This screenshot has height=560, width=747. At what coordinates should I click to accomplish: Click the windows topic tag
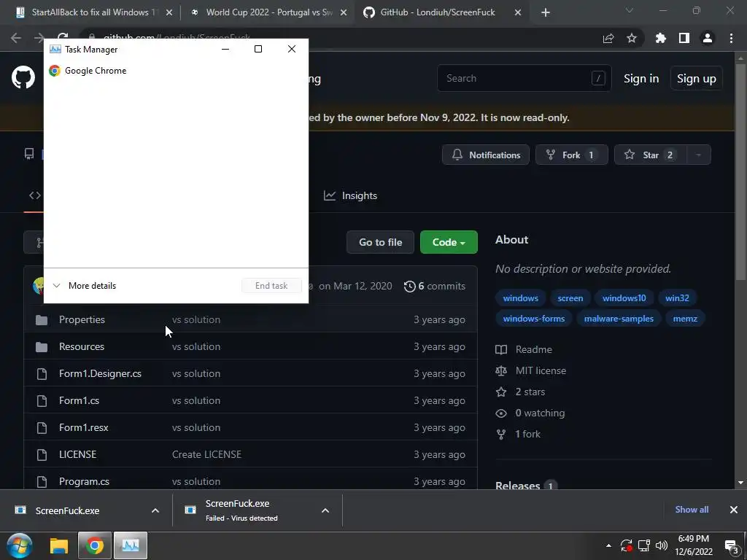pos(520,298)
